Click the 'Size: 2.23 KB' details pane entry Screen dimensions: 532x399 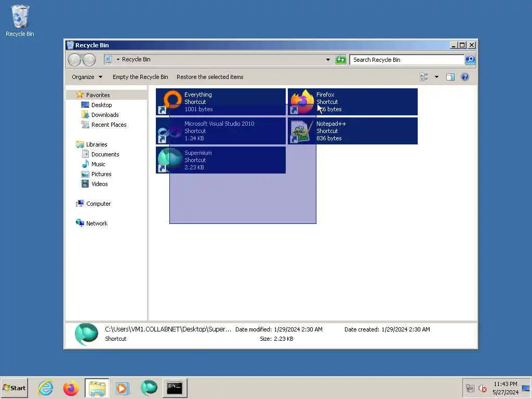[x=276, y=339]
